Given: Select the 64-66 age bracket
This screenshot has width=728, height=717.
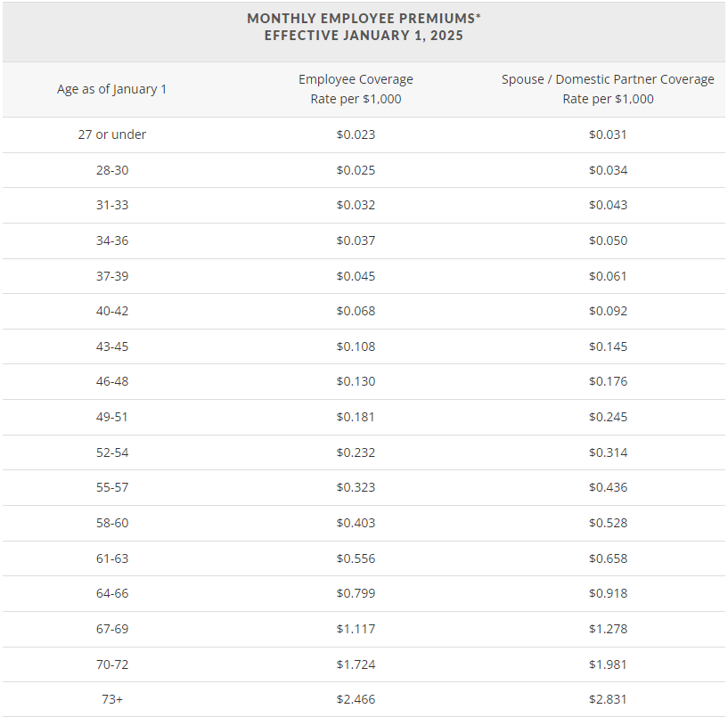Looking at the screenshot, I should [112, 593].
